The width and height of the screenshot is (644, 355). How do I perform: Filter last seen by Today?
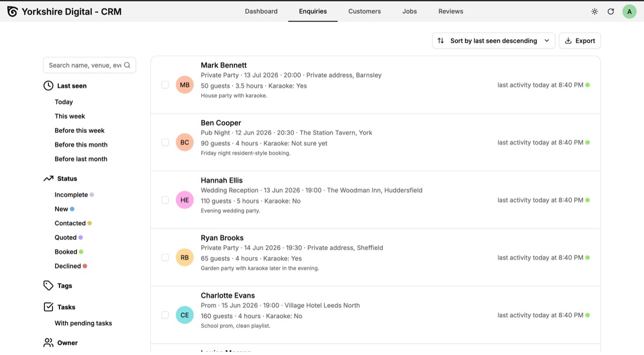coord(64,102)
